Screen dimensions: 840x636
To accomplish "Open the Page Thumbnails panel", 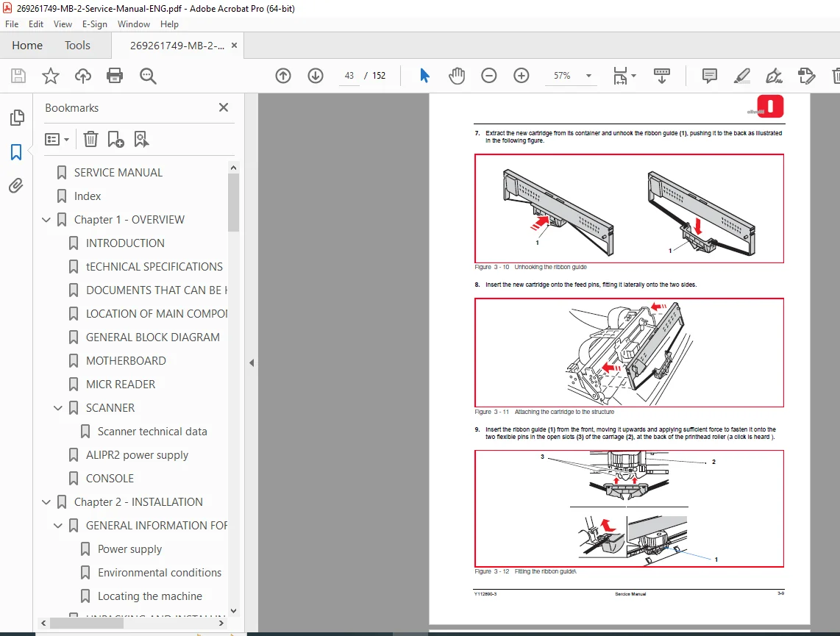I will (17, 117).
